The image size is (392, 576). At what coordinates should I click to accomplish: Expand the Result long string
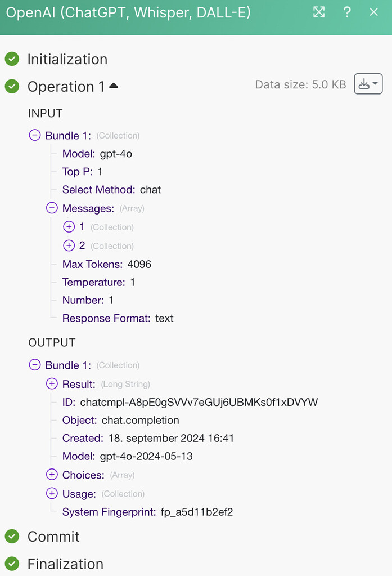click(x=52, y=383)
